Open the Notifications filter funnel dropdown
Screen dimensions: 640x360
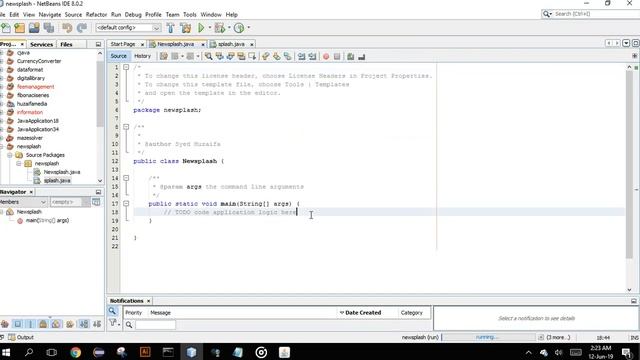tap(114, 323)
